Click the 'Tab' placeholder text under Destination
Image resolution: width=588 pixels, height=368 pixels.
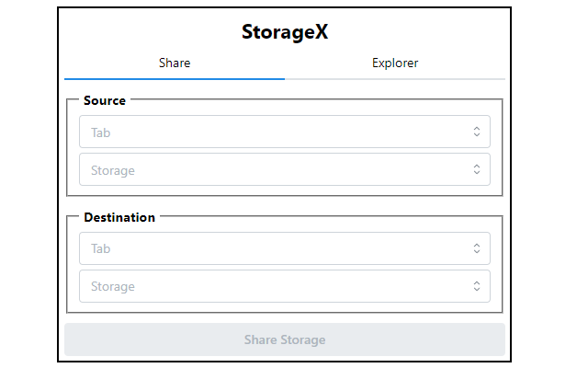(x=100, y=248)
